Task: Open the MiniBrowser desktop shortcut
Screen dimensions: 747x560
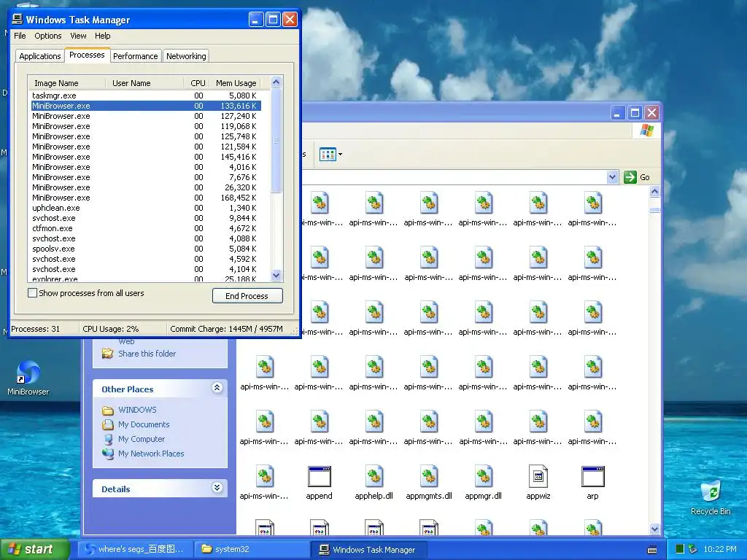Action: point(28,378)
